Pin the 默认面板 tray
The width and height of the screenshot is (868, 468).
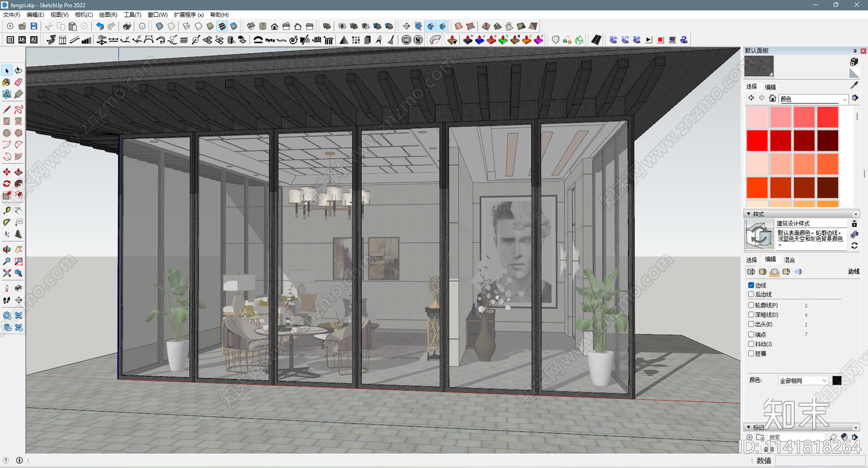pyautogui.click(x=855, y=51)
